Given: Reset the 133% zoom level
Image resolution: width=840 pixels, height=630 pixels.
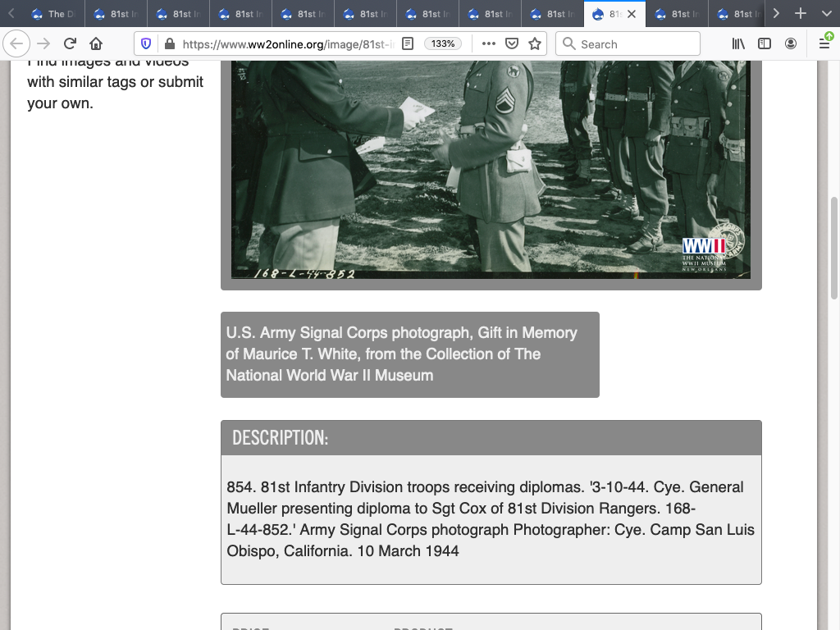Looking at the screenshot, I should [x=443, y=43].
